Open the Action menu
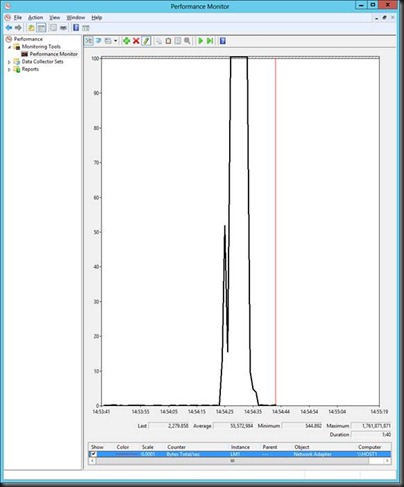 click(35, 17)
